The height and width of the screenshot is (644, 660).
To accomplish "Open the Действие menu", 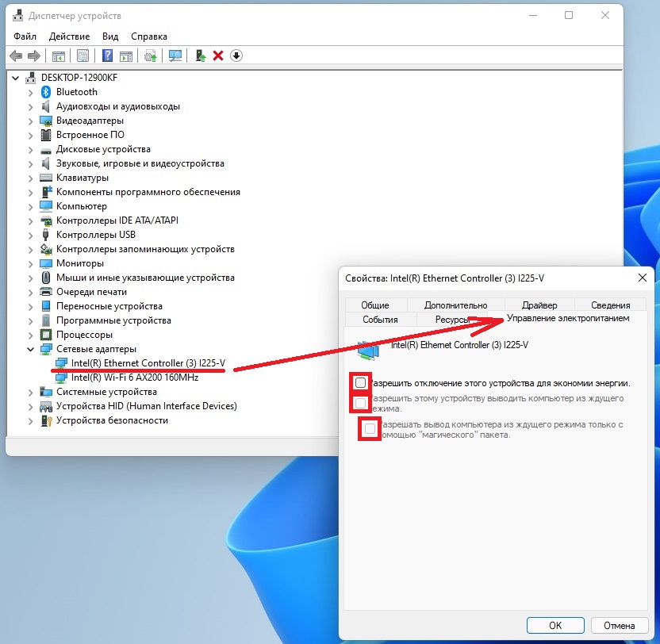I will 70,36.
